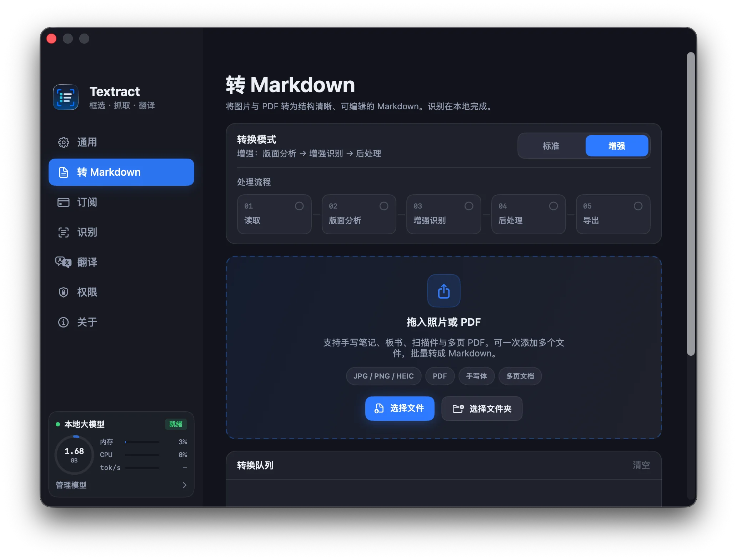Click the 管理模型 link
The height and width of the screenshot is (560, 737).
coord(71,485)
